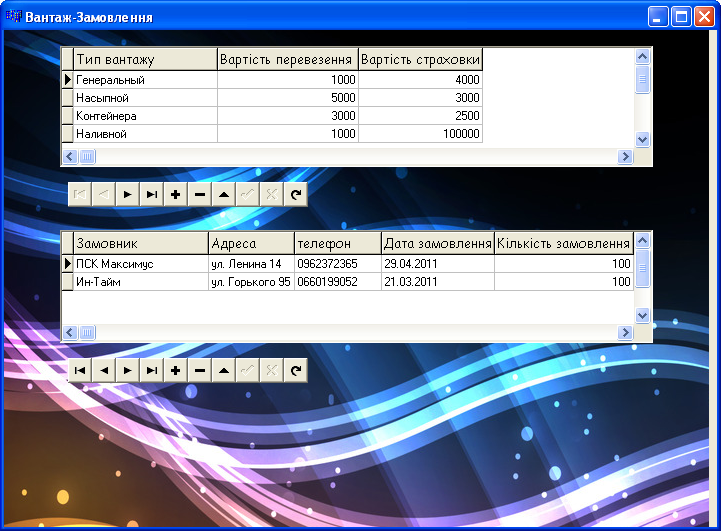Click Previous record arrow in lower navigator
Screen dimensions: 721x531
tap(103, 370)
